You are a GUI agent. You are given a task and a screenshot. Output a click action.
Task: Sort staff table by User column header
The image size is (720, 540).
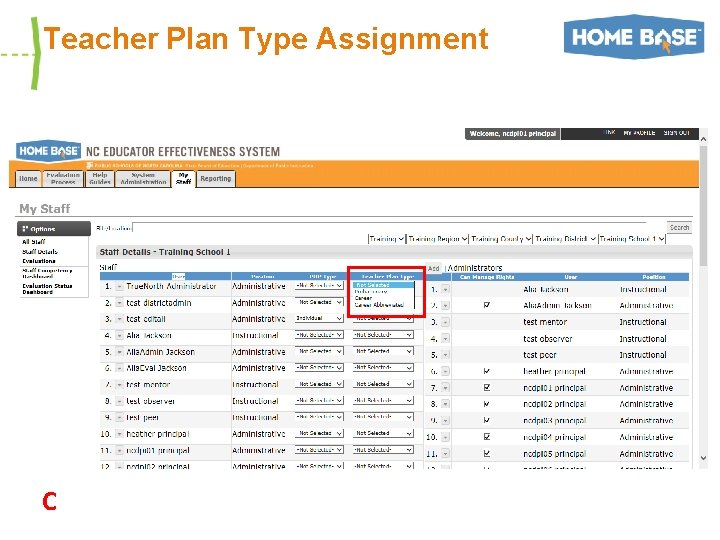(178, 276)
